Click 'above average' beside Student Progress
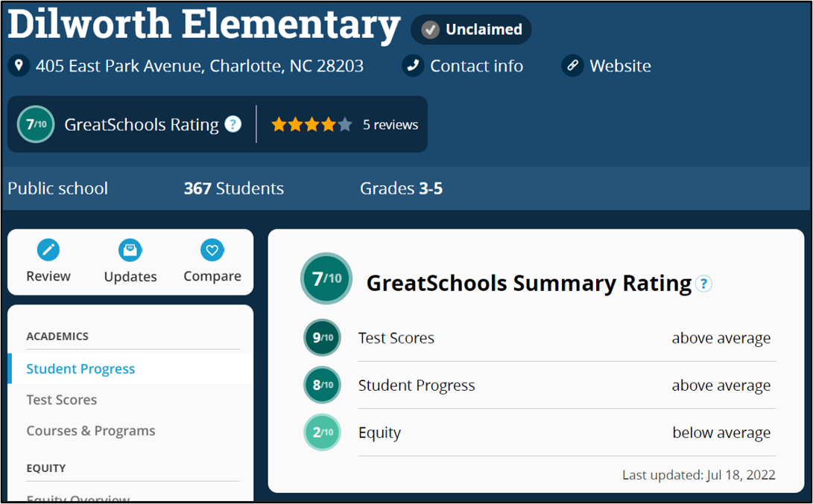Screen dimensions: 813x504 (x=721, y=386)
